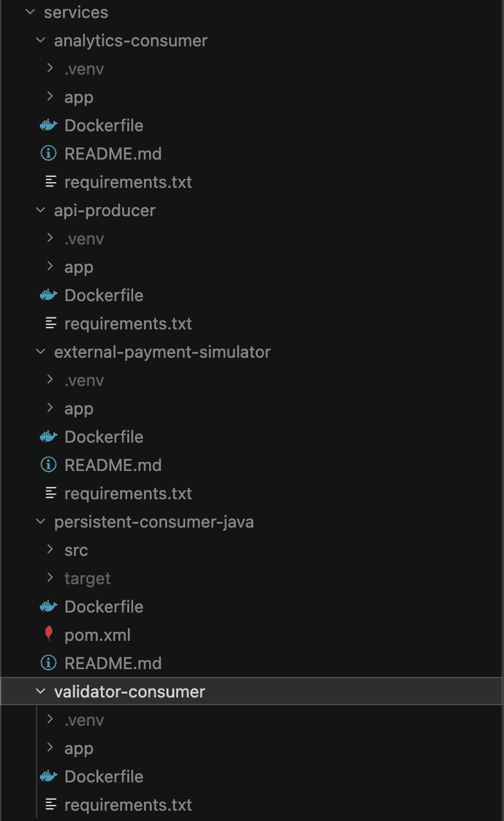The height and width of the screenshot is (821, 504).
Task: Click text-file icon of validator-consumer requirements.txt
Action: tap(50, 805)
